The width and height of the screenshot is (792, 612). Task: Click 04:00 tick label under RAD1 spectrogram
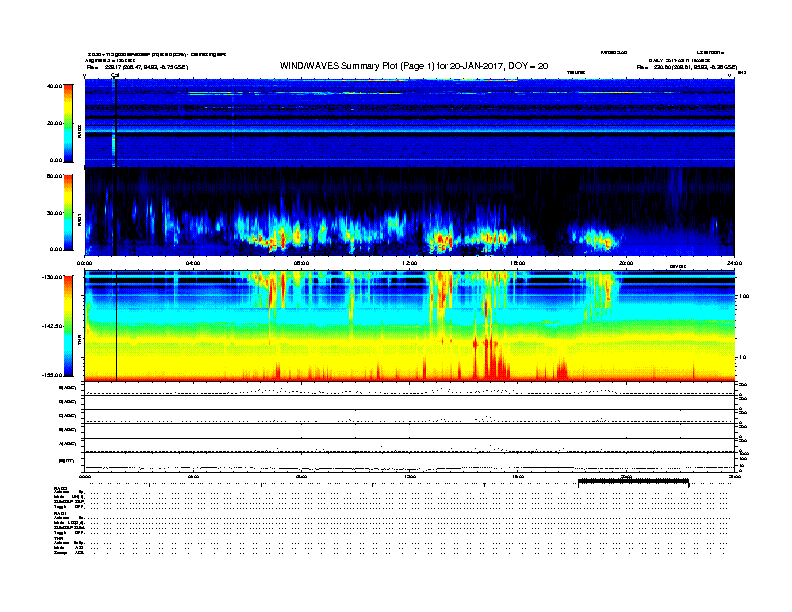click(x=193, y=263)
